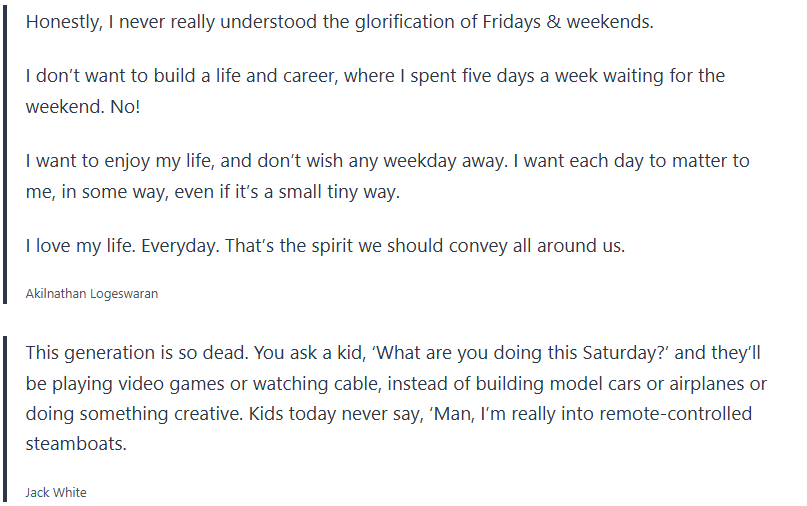Screen dimensions: 807x506
Task: Click the "No!" exclamation text
Action: [123, 105]
